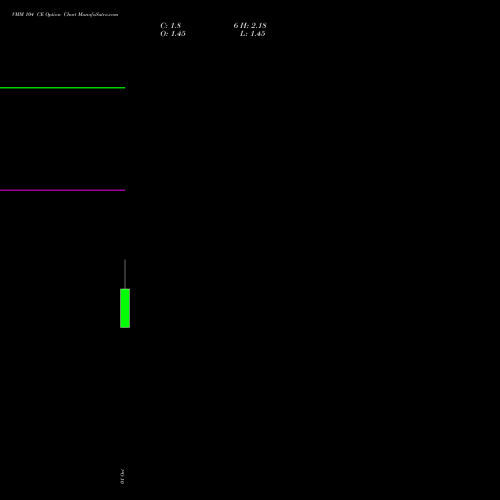Click the '04 Oct' date axis label
This screenshot has width=500, height=500.
point(122,477)
